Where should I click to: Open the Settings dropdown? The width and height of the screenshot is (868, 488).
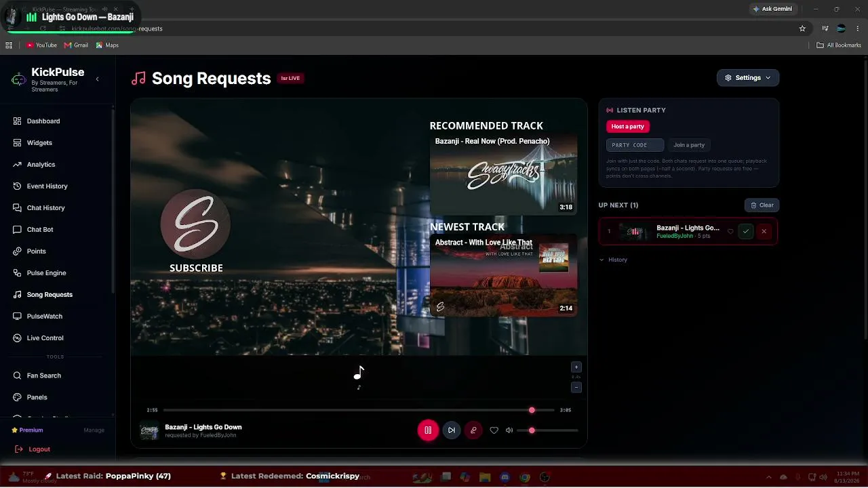point(748,78)
